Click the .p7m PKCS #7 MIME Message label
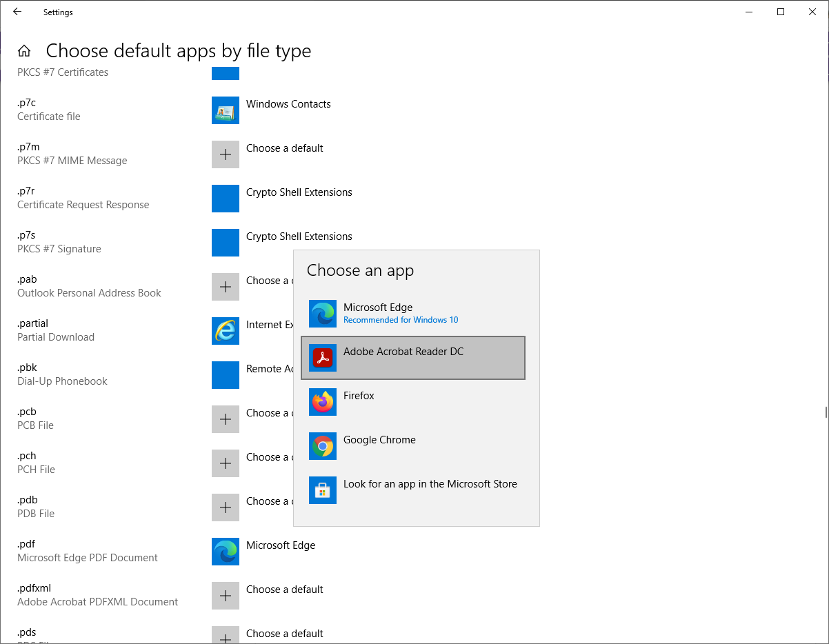Image resolution: width=829 pixels, height=644 pixels. pyautogui.click(x=72, y=154)
